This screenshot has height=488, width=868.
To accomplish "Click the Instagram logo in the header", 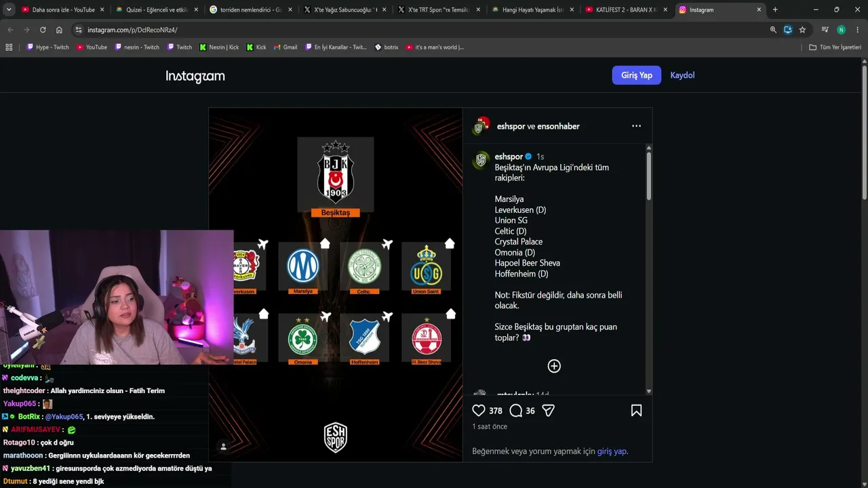I will [x=195, y=76].
